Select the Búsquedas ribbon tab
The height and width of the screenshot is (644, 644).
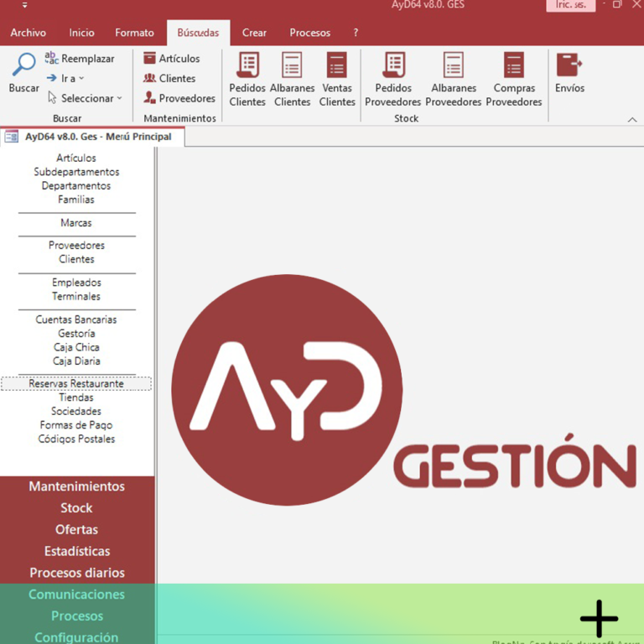click(x=199, y=33)
